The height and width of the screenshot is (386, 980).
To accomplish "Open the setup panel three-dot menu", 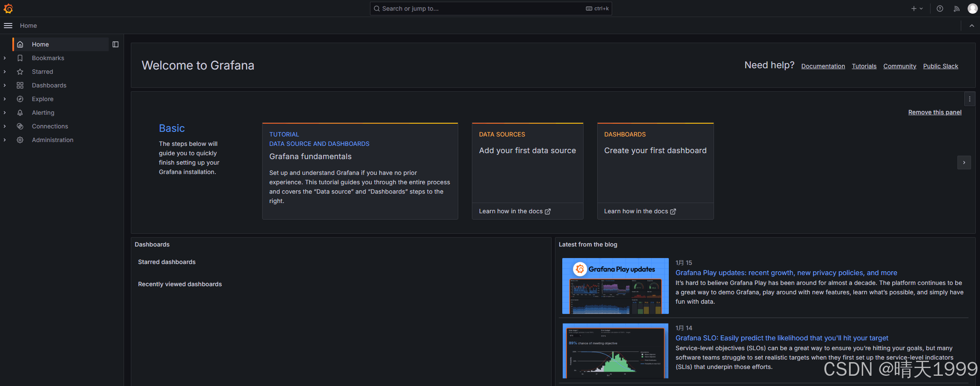I will pos(969,99).
